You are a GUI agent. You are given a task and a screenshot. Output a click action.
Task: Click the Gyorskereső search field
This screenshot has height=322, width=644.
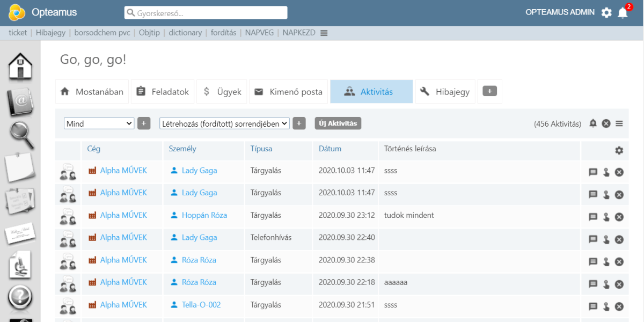coord(206,13)
